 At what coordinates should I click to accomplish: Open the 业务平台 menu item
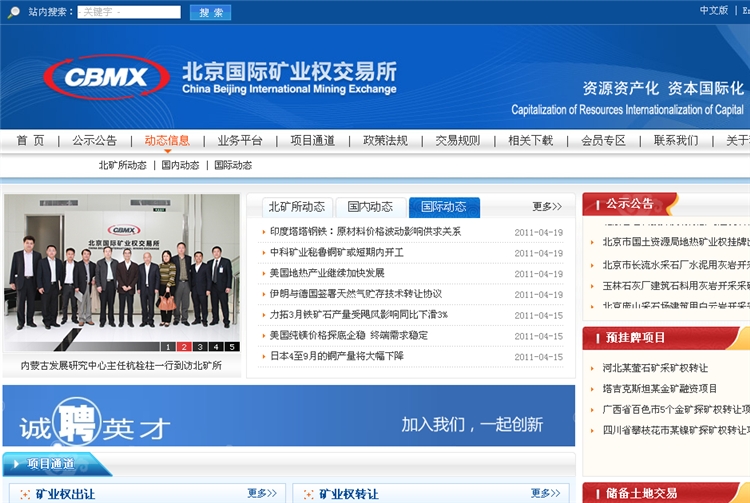[240, 141]
